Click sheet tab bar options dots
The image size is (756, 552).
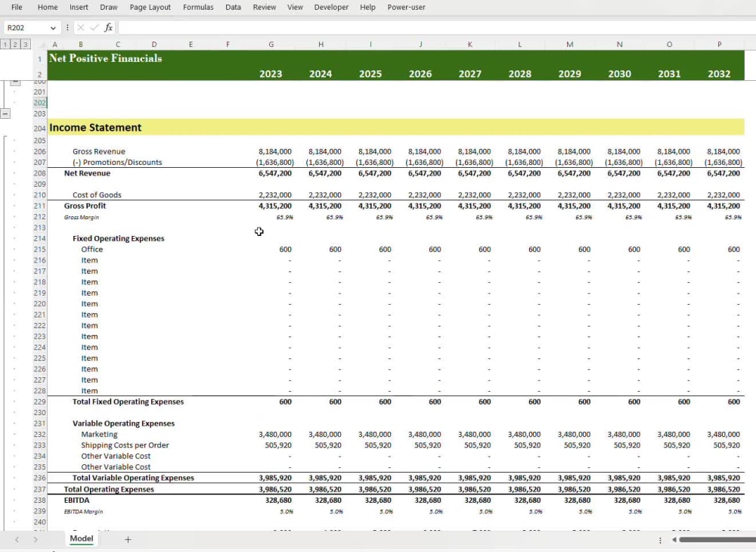660,540
